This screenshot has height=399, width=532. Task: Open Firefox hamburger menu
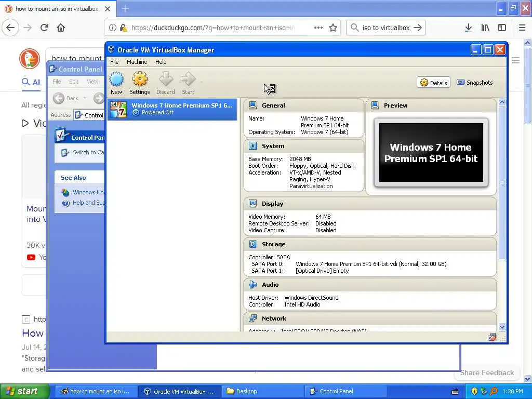click(522, 28)
